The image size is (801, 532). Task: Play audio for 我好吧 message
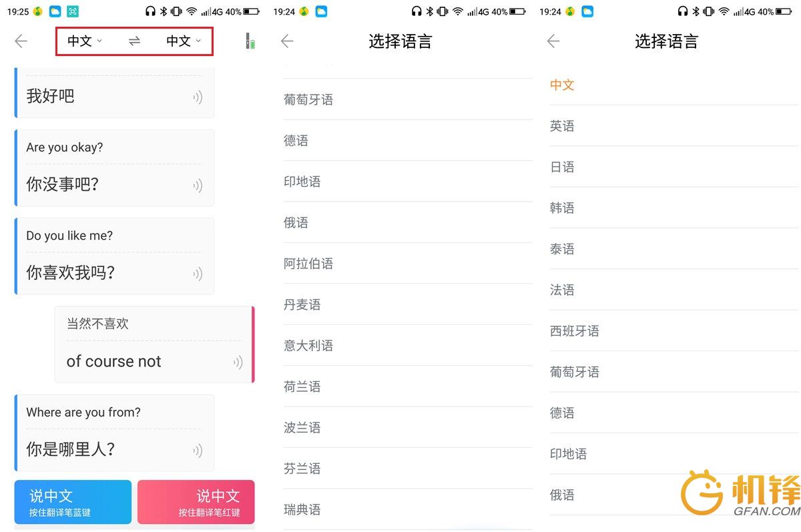pyautogui.click(x=198, y=97)
